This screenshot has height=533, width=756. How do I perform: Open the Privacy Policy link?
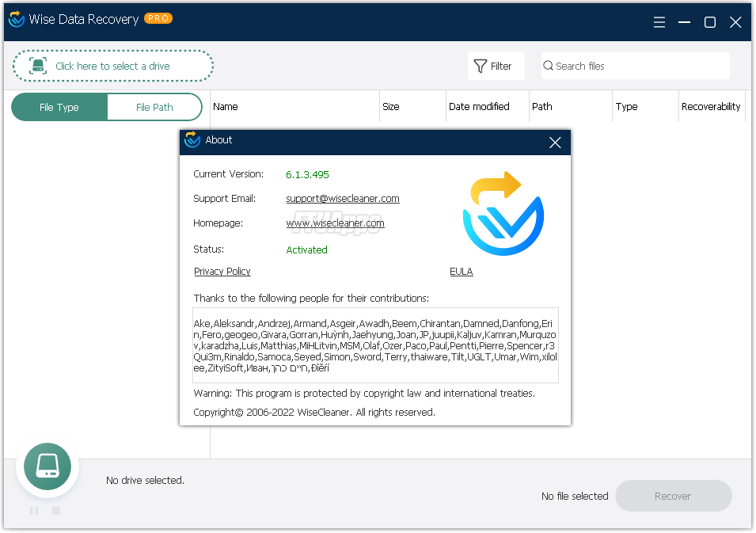pos(222,271)
